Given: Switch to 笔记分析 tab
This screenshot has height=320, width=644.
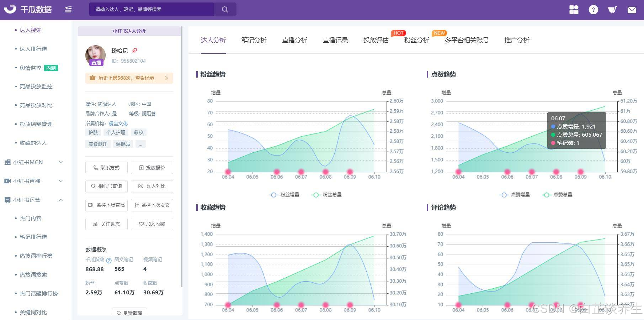Looking at the screenshot, I should 254,40.
